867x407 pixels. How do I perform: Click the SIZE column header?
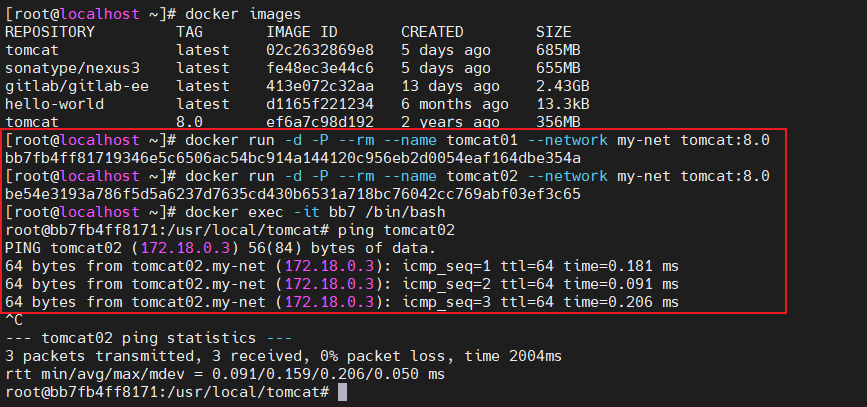click(x=554, y=32)
